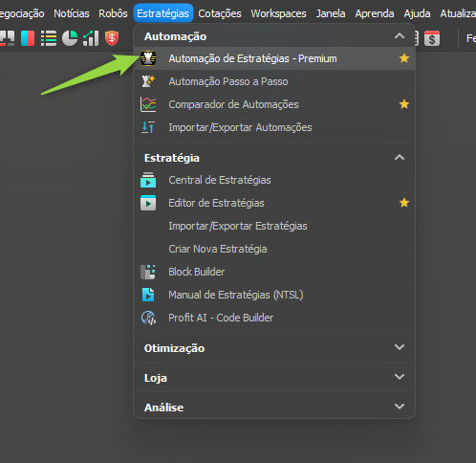Open Manual de Estratégias (NTSL)
The width and height of the screenshot is (476, 463).
point(274,295)
